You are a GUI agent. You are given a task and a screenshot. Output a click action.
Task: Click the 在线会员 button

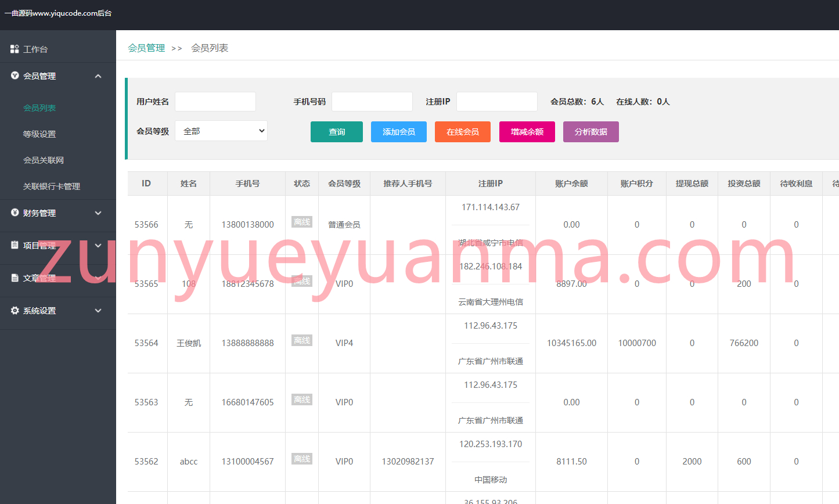463,132
